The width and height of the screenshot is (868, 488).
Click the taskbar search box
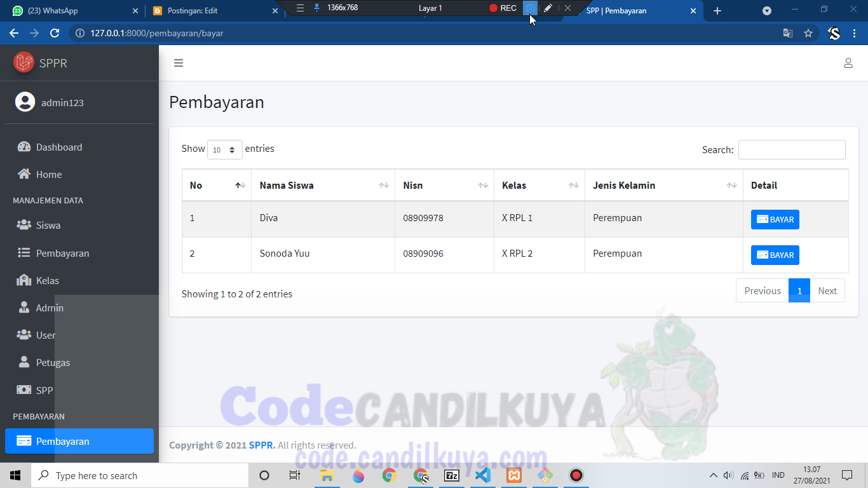pyautogui.click(x=140, y=475)
